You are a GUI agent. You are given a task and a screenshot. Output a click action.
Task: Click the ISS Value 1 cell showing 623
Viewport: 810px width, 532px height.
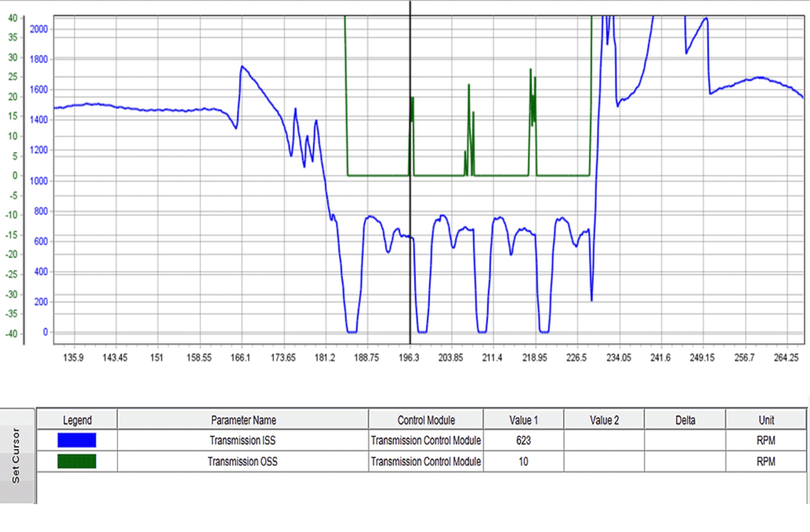tap(523, 440)
